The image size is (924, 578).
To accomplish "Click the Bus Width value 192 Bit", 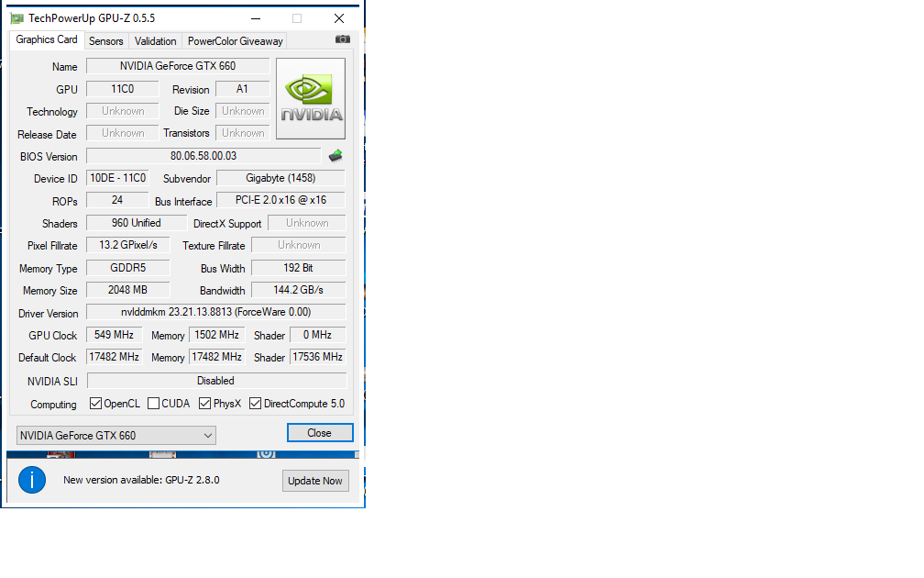I will point(298,268).
